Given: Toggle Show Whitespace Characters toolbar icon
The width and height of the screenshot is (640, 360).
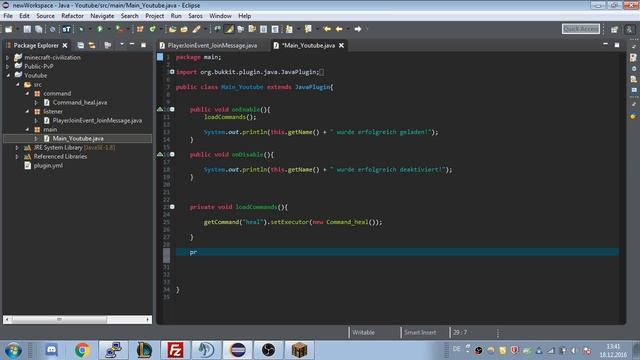Looking at the screenshot, I should coord(275,29).
